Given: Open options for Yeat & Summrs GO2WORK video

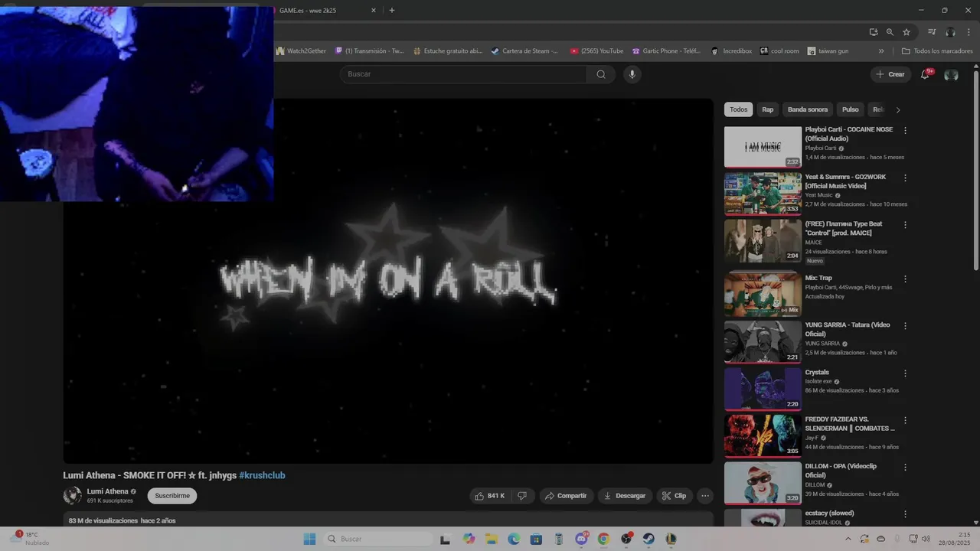Looking at the screenshot, I should [x=905, y=178].
